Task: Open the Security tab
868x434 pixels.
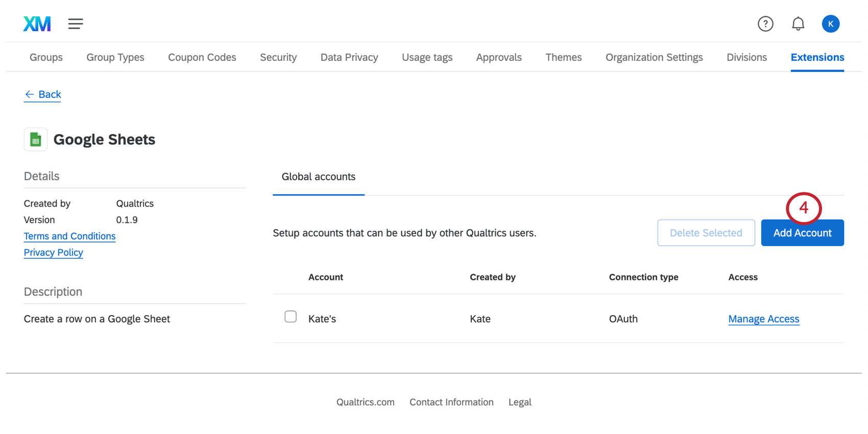Action: click(278, 58)
